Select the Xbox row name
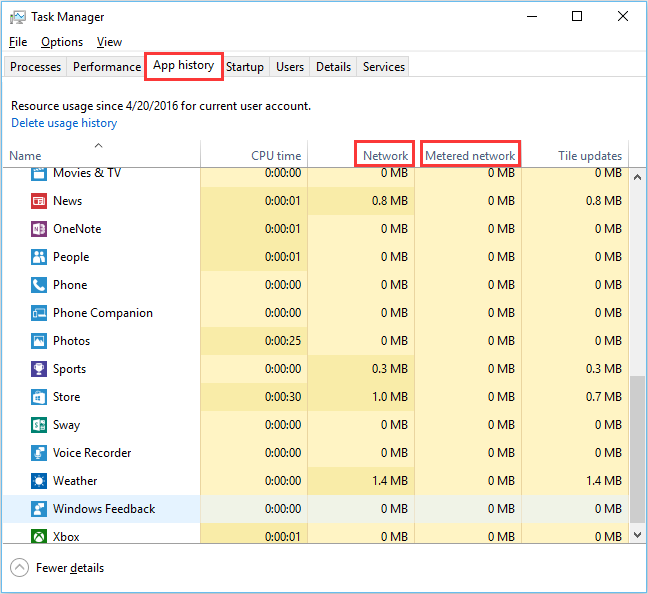Viewport: 648px width, 594px height. [66, 537]
